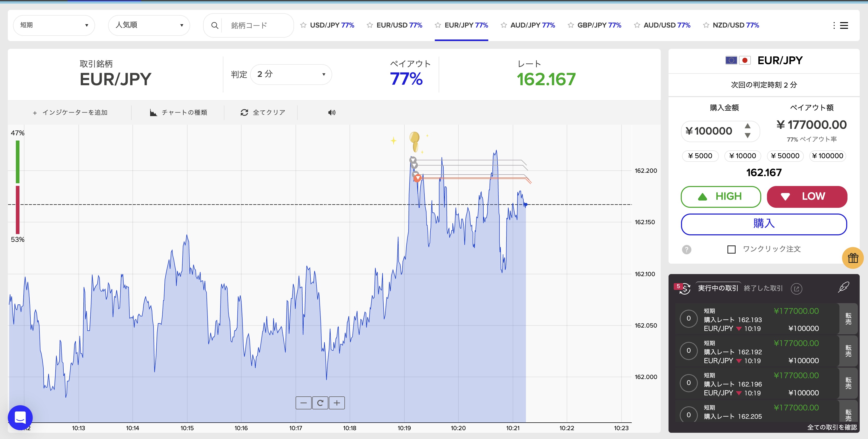Click the chart zoom-out minus button

303,403
